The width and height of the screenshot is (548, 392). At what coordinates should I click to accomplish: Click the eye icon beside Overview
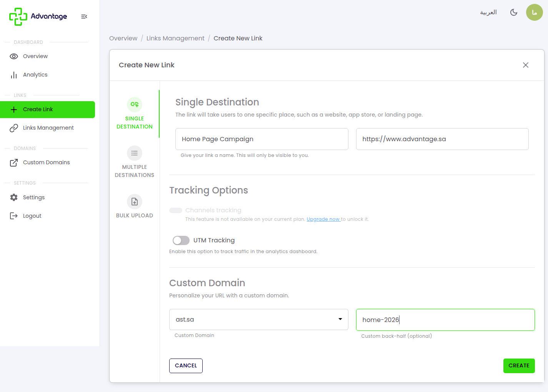(x=14, y=56)
